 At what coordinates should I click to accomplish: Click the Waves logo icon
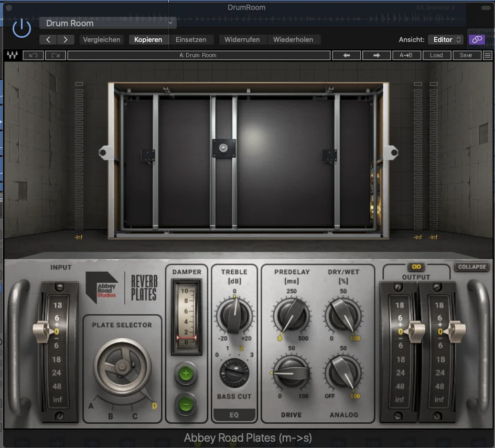tap(13, 55)
